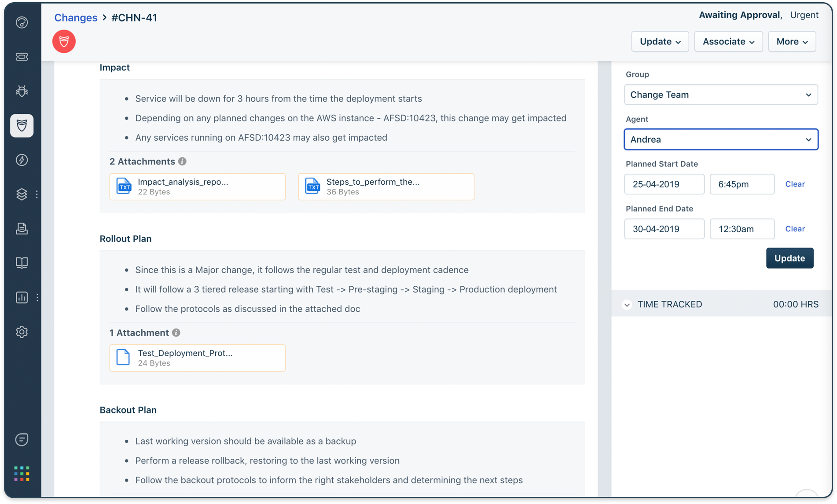Collapse the TIME TRACKED section

click(627, 304)
